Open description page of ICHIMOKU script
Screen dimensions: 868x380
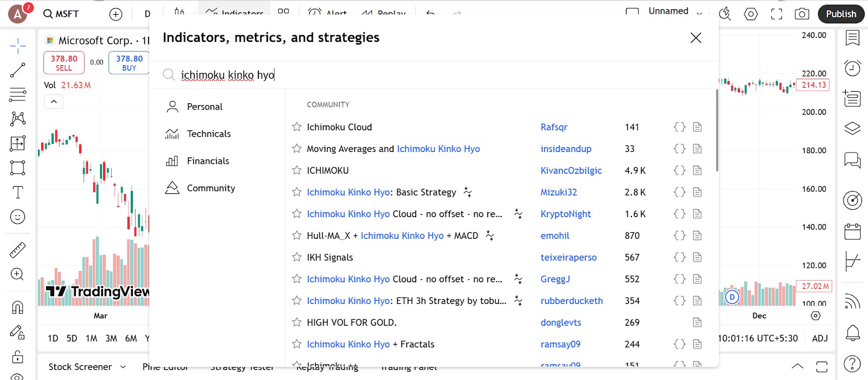click(x=698, y=170)
